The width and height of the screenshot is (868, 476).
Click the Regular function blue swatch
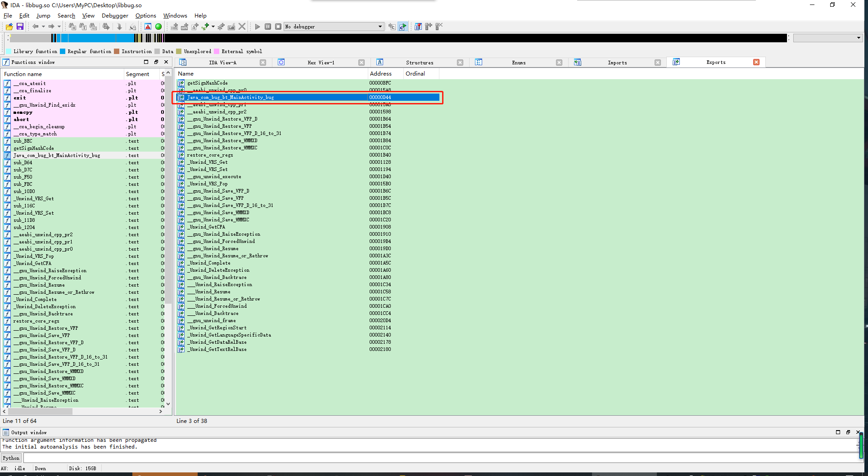[63, 51]
